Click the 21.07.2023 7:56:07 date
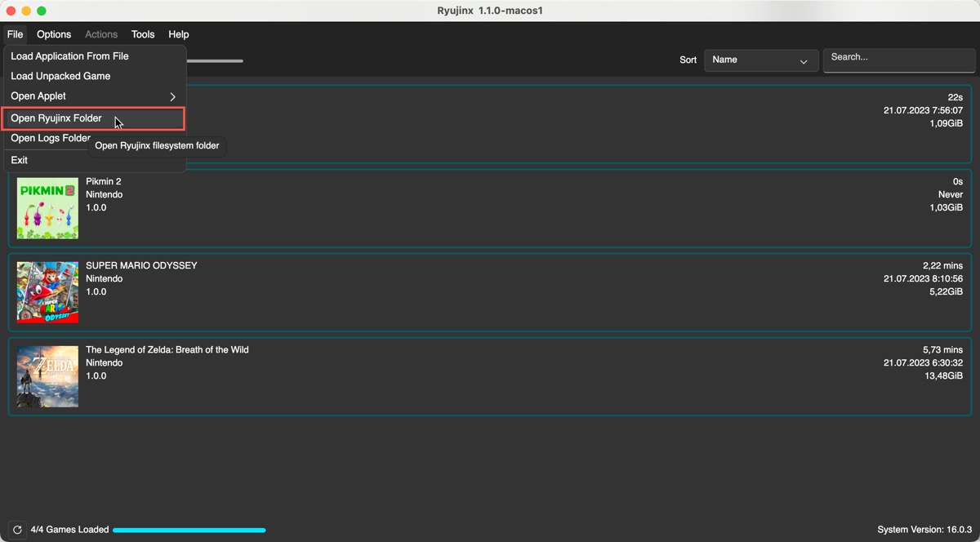Screen dimensions: 980x542 [923, 110]
